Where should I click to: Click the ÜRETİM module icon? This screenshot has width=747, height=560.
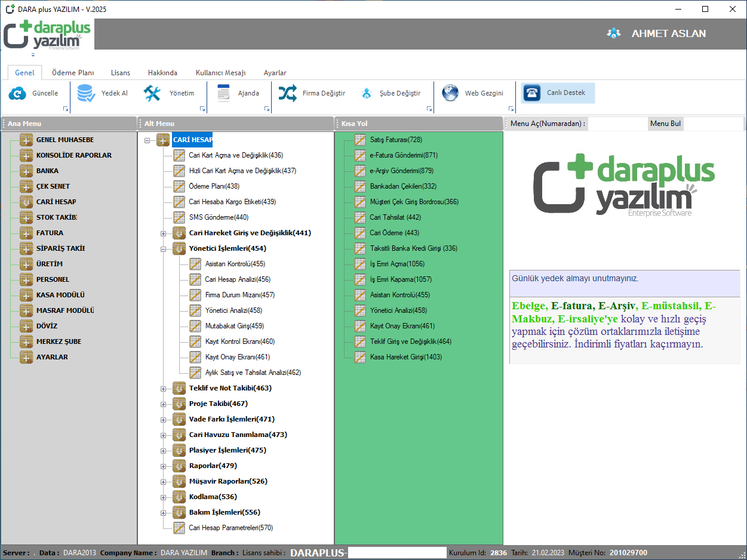tap(26, 264)
